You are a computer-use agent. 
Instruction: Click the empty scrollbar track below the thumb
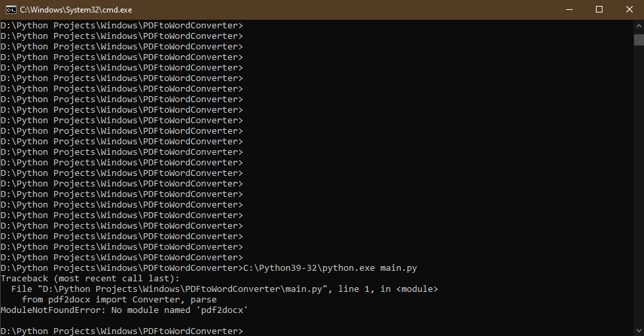point(639,184)
